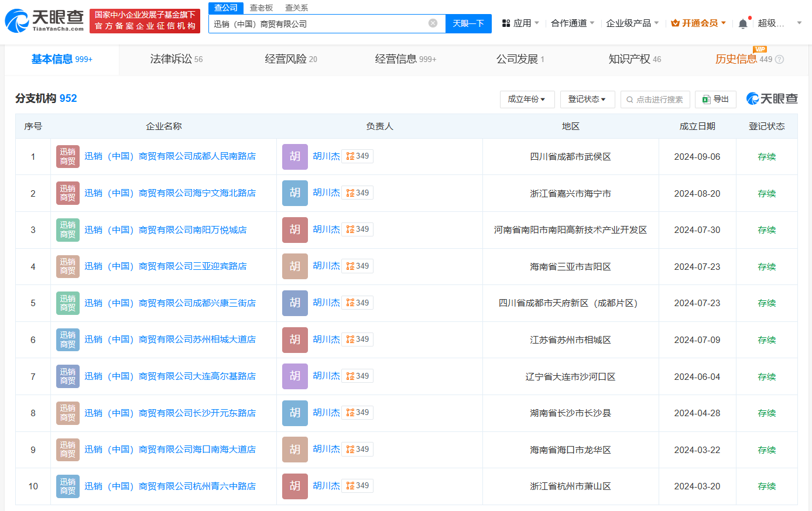Expand the 应用 menu in header
The height and width of the screenshot is (511, 812).
click(x=520, y=23)
